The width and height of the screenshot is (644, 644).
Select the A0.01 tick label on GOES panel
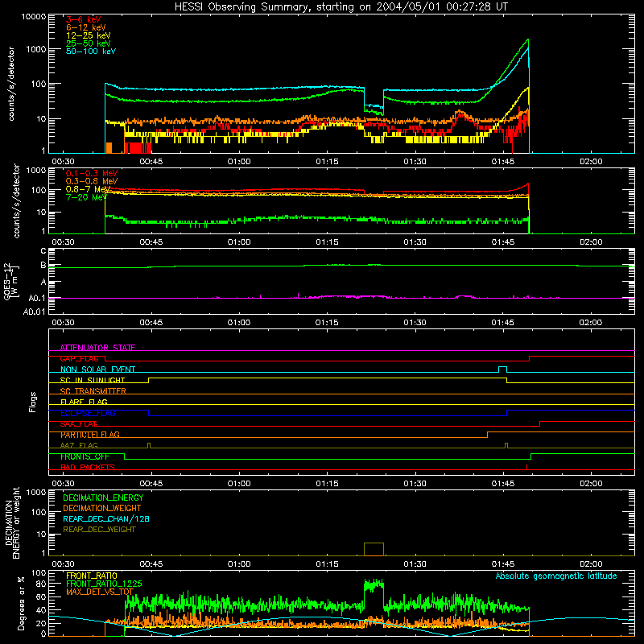tap(34, 312)
